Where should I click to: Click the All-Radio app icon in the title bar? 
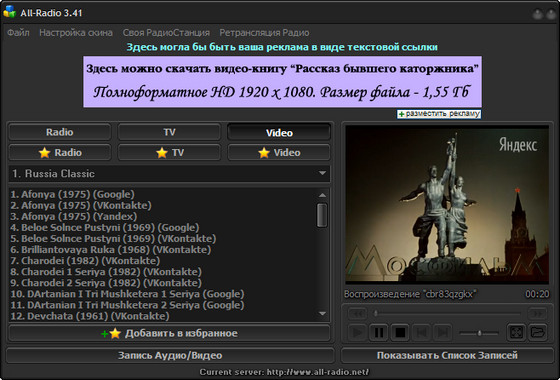(x=9, y=12)
